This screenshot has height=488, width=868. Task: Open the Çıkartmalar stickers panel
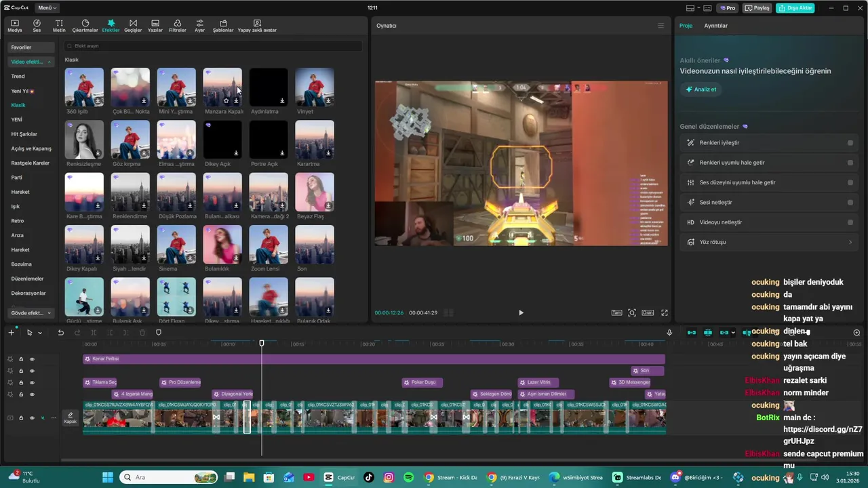coord(85,26)
